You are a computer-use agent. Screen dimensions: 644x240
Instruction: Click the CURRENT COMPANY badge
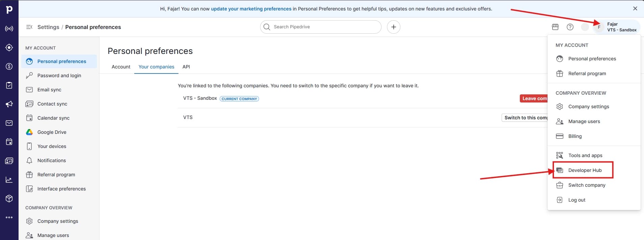point(239,99)
